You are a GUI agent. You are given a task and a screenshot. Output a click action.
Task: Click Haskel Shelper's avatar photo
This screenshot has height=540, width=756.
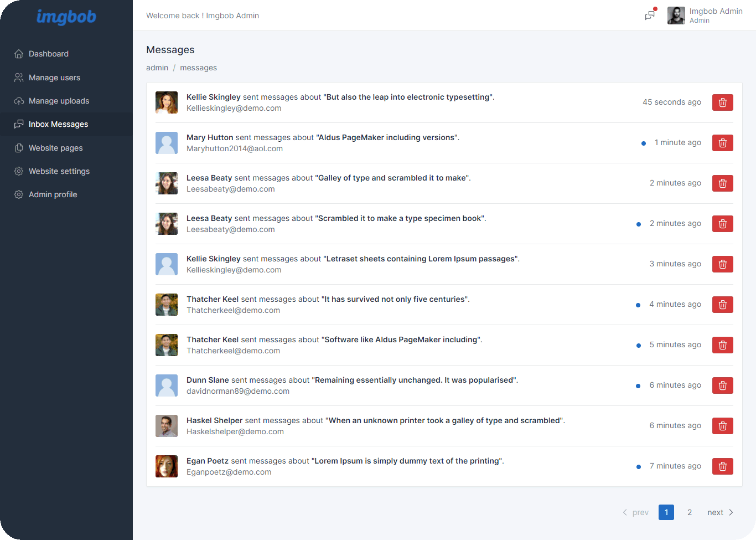click(x=167, y=426)
